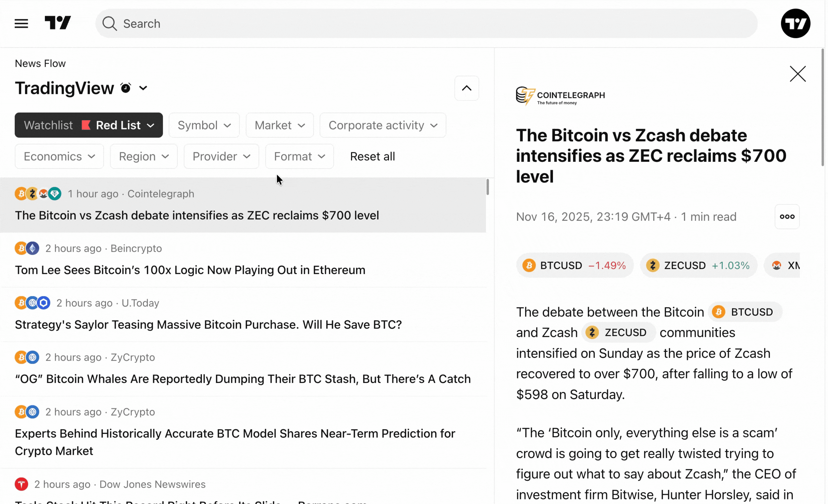
Task: Close the article panel with X
Action: coord(797,74)
